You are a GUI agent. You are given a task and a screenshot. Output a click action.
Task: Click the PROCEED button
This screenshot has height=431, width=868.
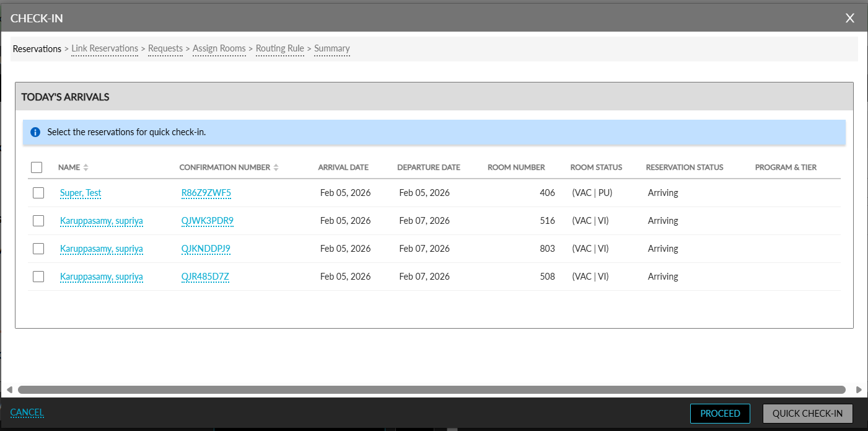720,414
